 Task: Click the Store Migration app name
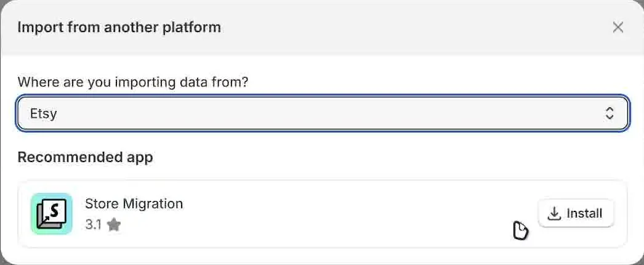[134, 203]
